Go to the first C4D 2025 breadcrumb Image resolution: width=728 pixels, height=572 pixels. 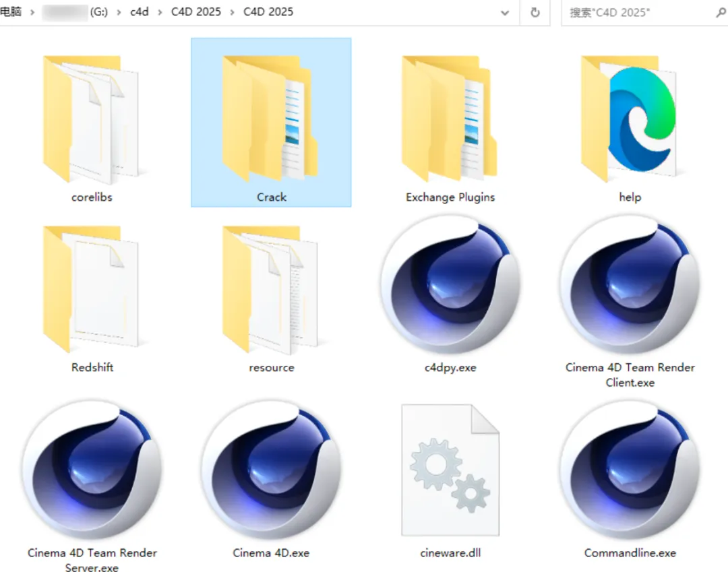(196, 11)
